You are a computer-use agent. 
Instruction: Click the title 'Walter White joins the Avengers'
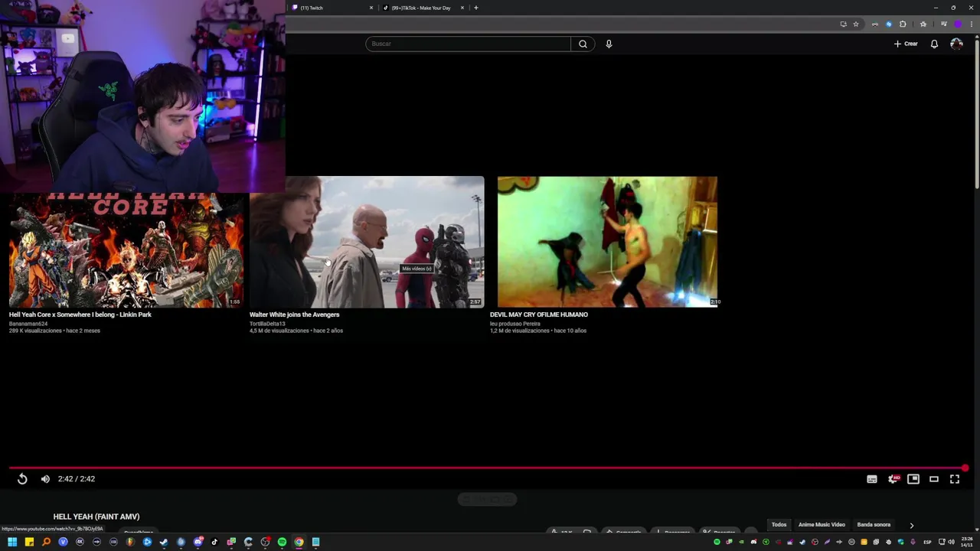coord(294,315)
